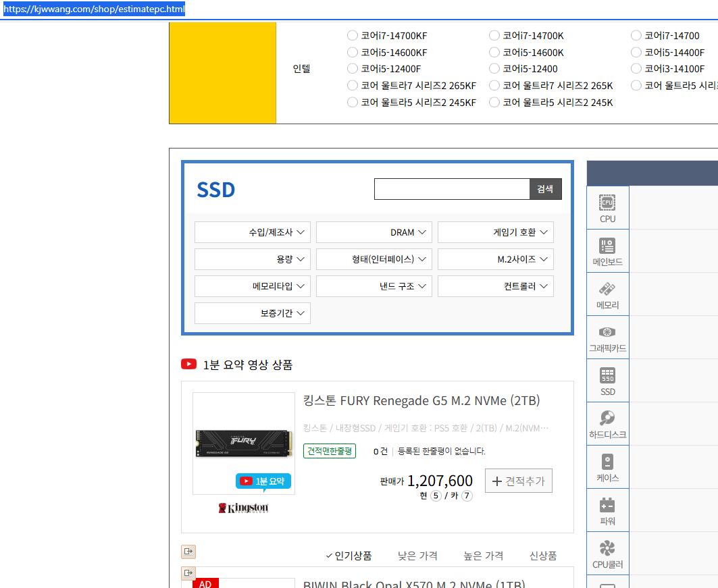Click the 검색 search button

545,189
